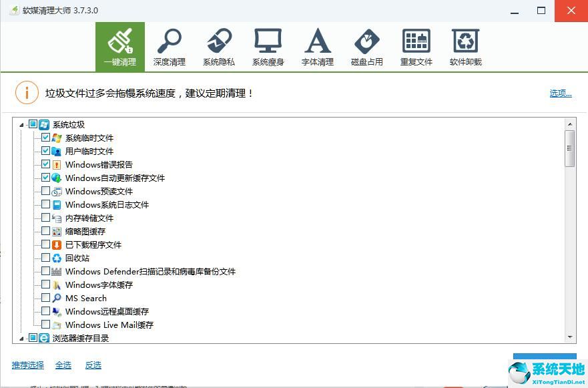
Task: Collapse the 浏览器缓存目录 tree node
Action: coord(21,339)
